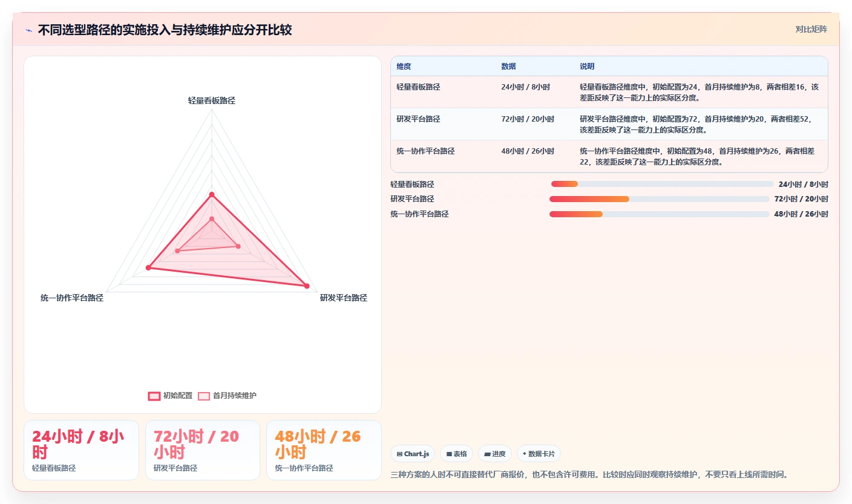
Task: Click the 初始配置 legend color box
Action: (154, 396)
